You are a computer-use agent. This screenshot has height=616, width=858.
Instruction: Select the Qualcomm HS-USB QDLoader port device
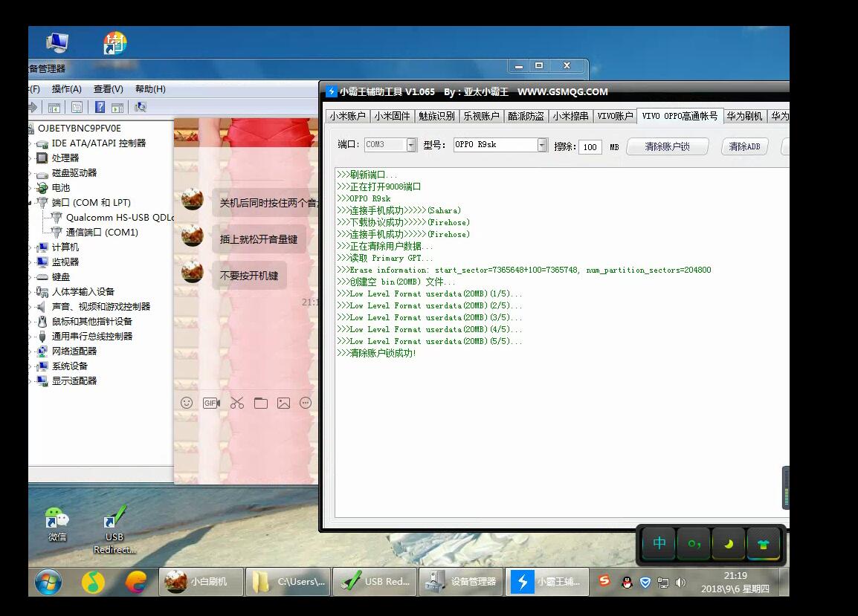(120, 218)
